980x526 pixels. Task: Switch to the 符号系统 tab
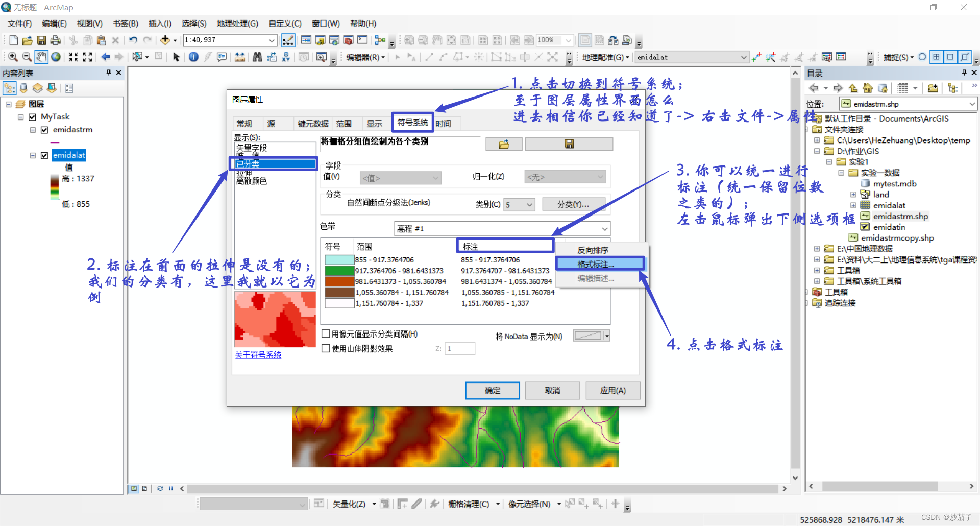412,123
